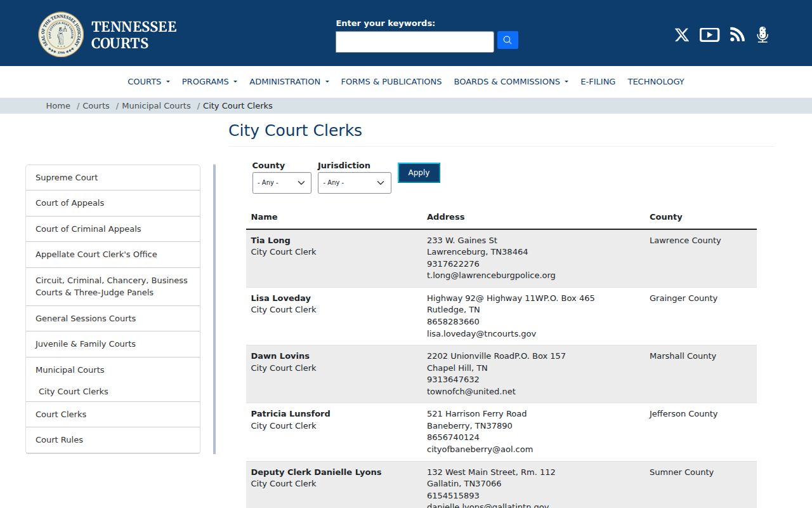
Task: Open the TECHNOLOGY menu item
Action: [656, 81]
